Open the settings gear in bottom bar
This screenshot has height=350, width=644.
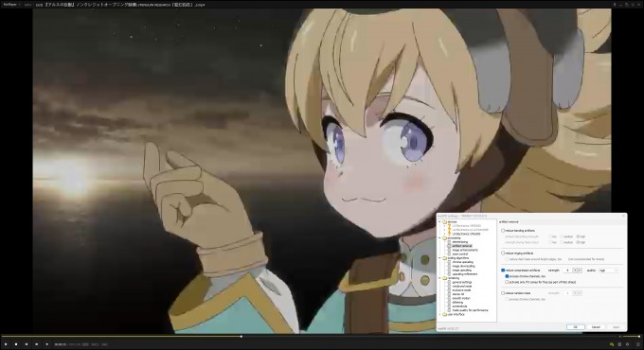[627, 344]
